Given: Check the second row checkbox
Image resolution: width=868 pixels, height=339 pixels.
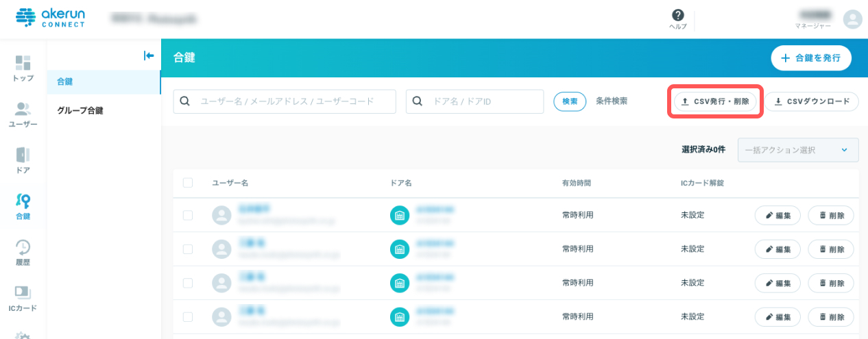Looking at the screenshot, I should click(188, 249).
